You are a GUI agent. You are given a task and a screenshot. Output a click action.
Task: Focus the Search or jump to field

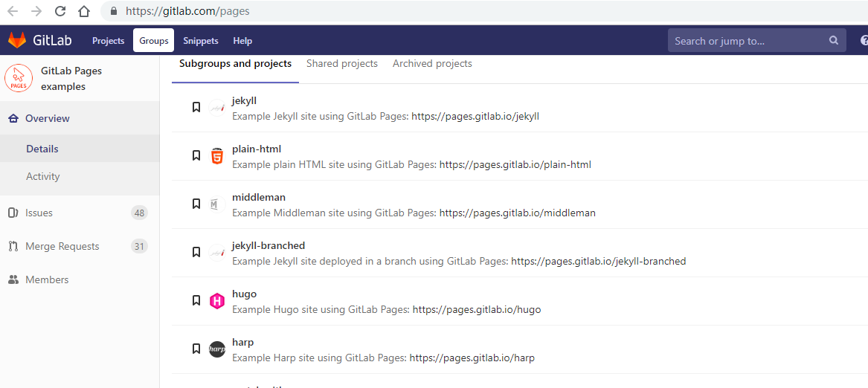[x=756, y=40]
